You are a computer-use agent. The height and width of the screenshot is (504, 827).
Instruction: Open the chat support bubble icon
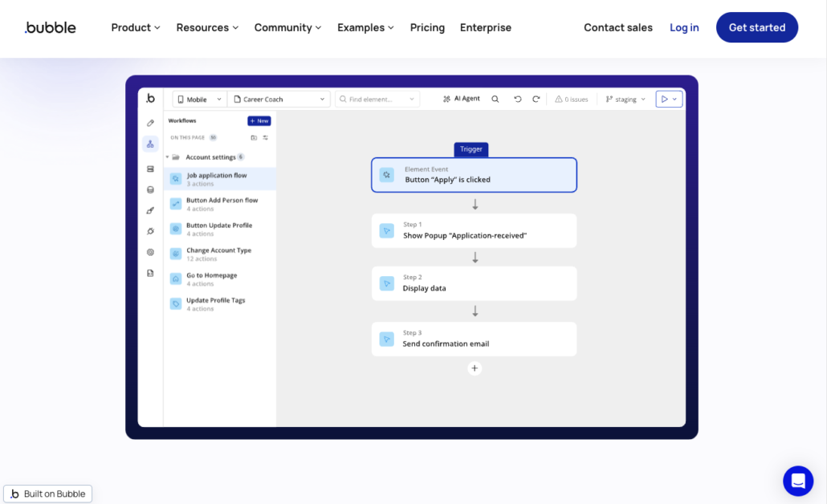(797, 481)
